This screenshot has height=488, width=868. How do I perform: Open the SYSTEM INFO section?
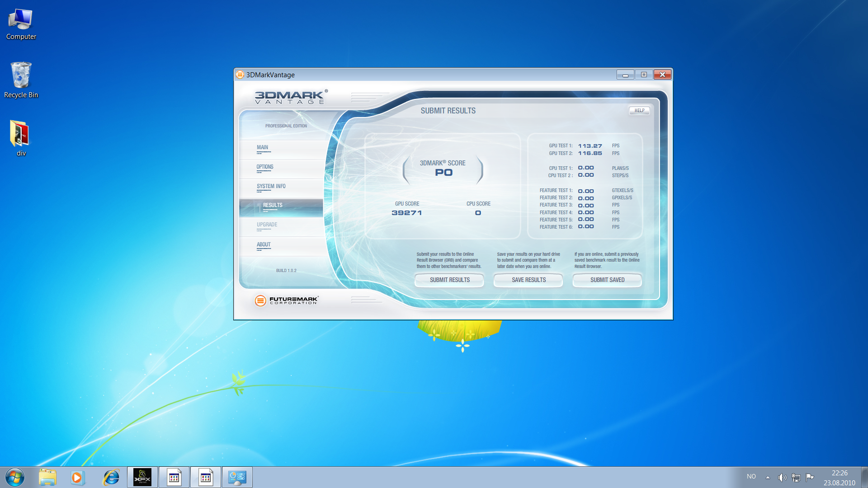pos(281,188)
